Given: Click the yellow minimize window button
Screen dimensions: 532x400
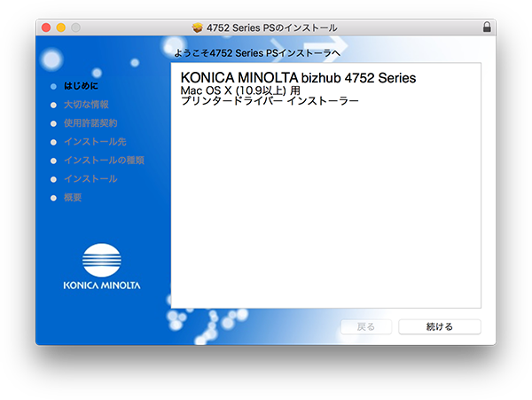Looking at the screenshot, I should click(61, 27).
